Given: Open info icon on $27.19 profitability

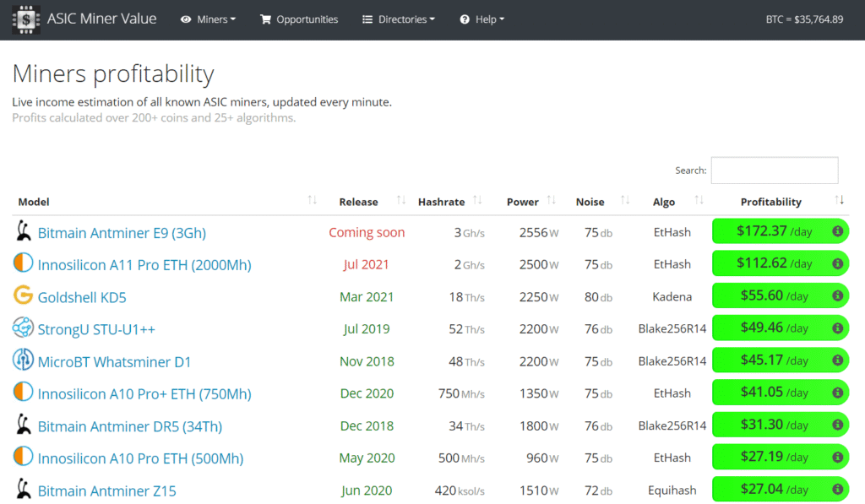Looking at the screenshot, I should click(x=837, y=457).
